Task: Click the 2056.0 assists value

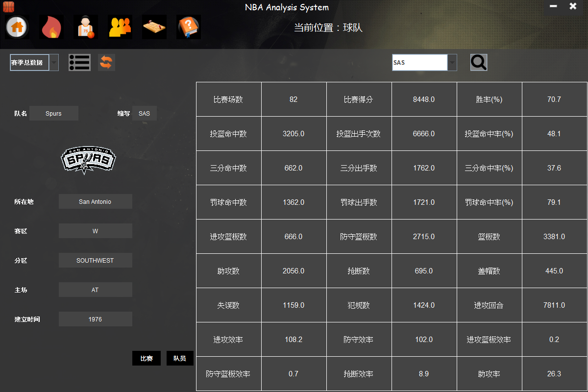Action: coord(294,271)
